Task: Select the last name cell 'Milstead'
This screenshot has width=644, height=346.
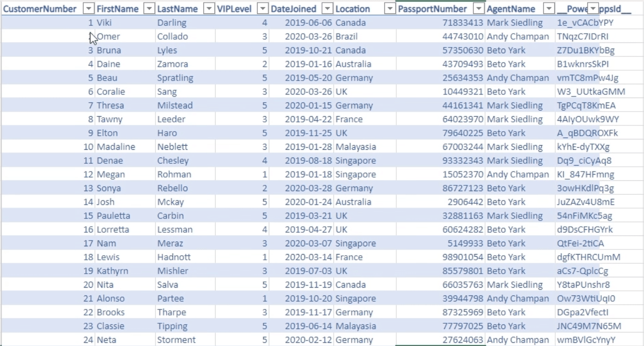Action: [x=185, y=105]
